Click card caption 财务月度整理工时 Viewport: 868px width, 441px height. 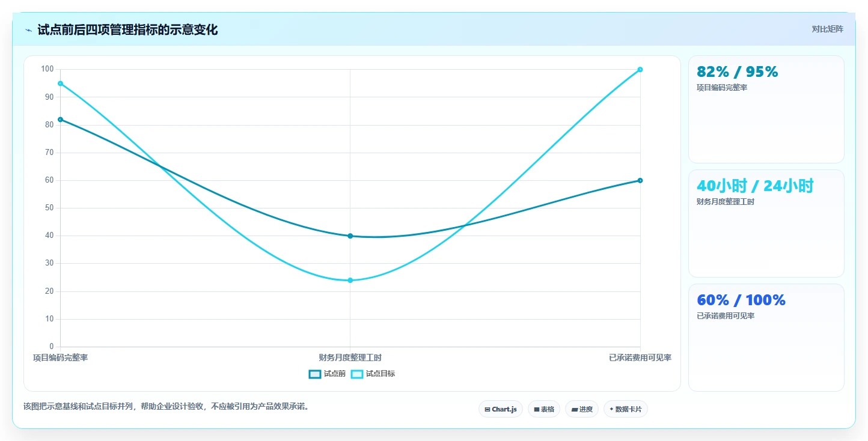pyautogui.click(x=726, y=202)
